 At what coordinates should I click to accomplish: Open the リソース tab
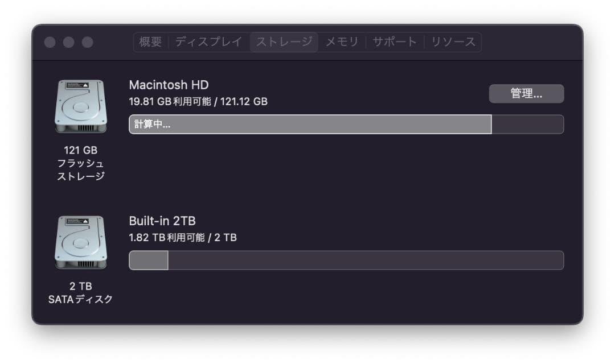tap(453, 42)
